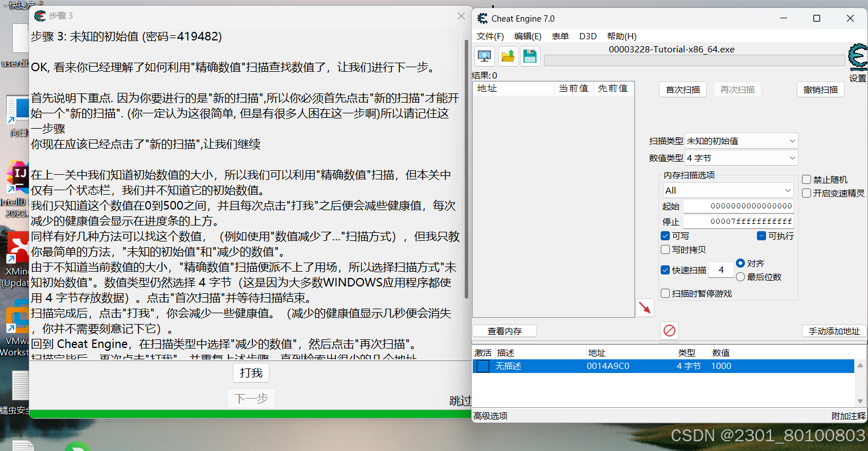Click the 打我 button in tutorial
The height and width of the screenshot is (451, 868).
pyautogui.click(x=251, y=373)
